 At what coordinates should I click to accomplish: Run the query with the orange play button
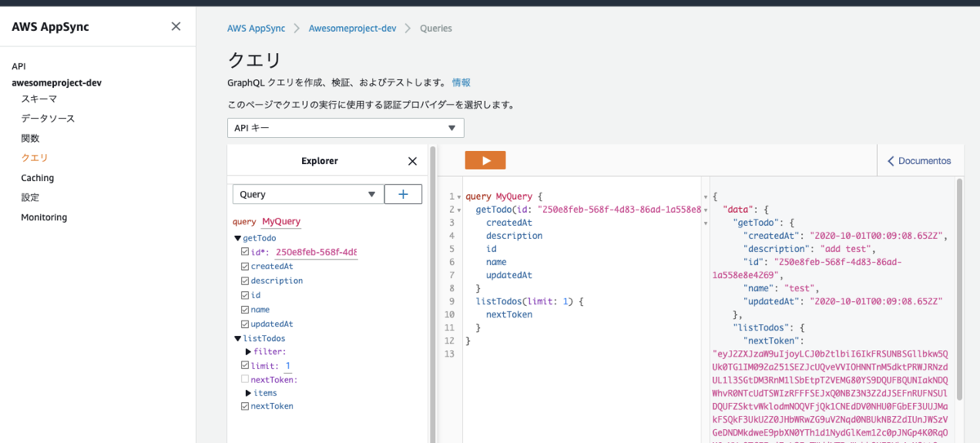pos(485,161)
